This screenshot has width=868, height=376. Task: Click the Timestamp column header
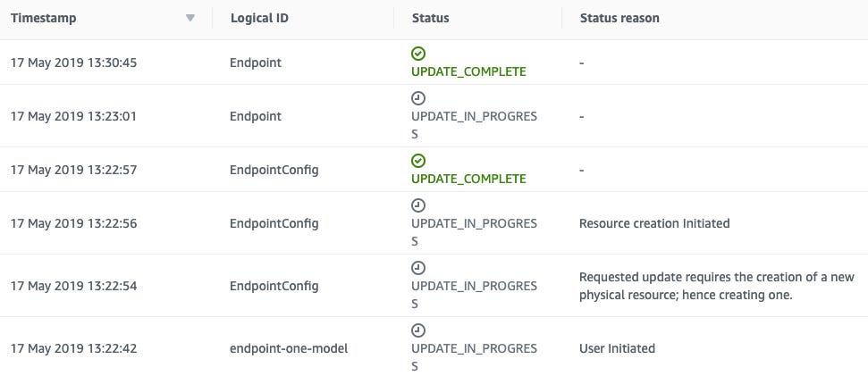(x=44, y=18)
